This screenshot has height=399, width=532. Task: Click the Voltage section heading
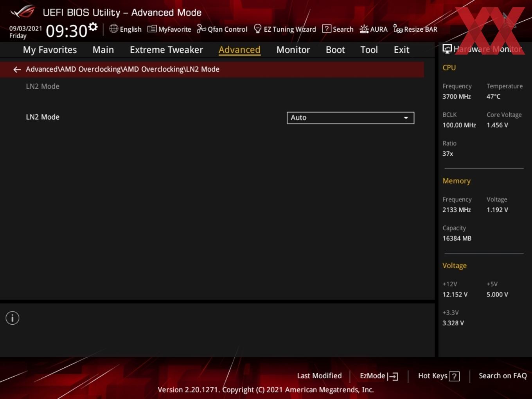455,266
